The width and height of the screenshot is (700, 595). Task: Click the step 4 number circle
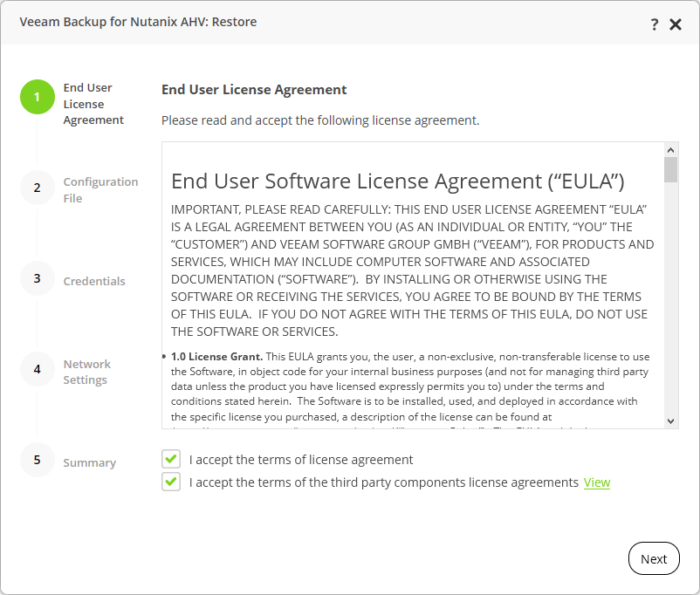click(38, 369)
